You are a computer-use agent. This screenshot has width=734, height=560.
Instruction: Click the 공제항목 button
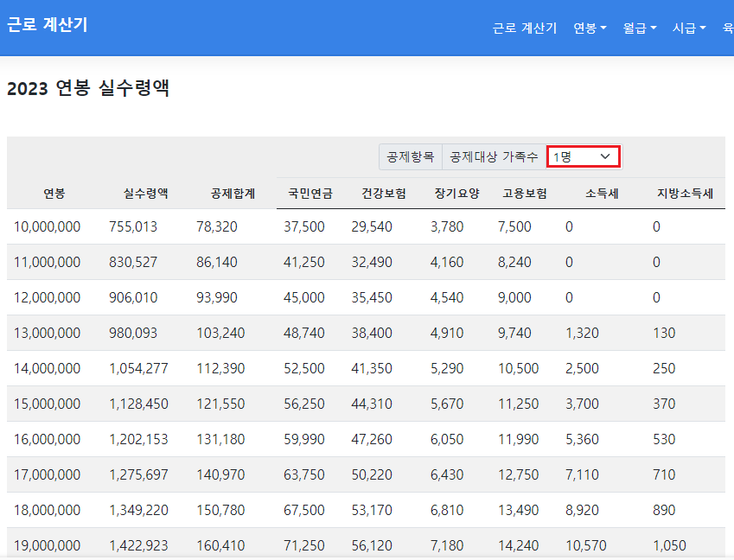click(x=410, y=156)
